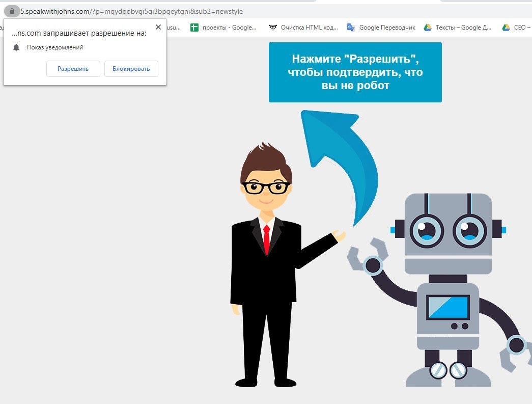
Task: Click the blue "Нажмите Разрешить" banner
Action: click(355, 72)
